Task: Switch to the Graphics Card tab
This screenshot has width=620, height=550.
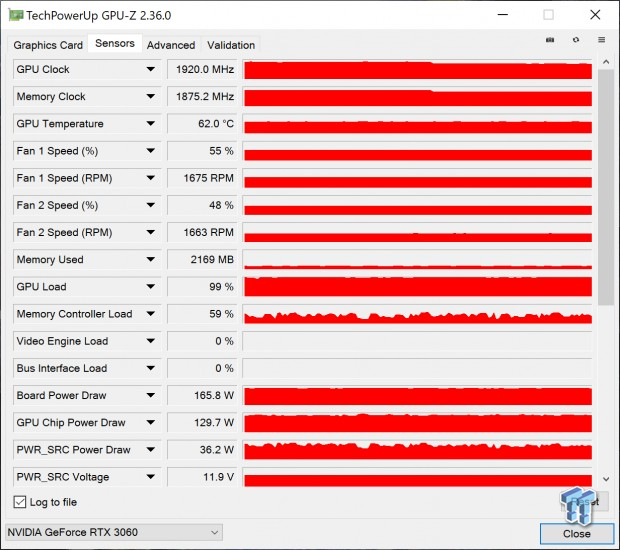Action: 48,45
